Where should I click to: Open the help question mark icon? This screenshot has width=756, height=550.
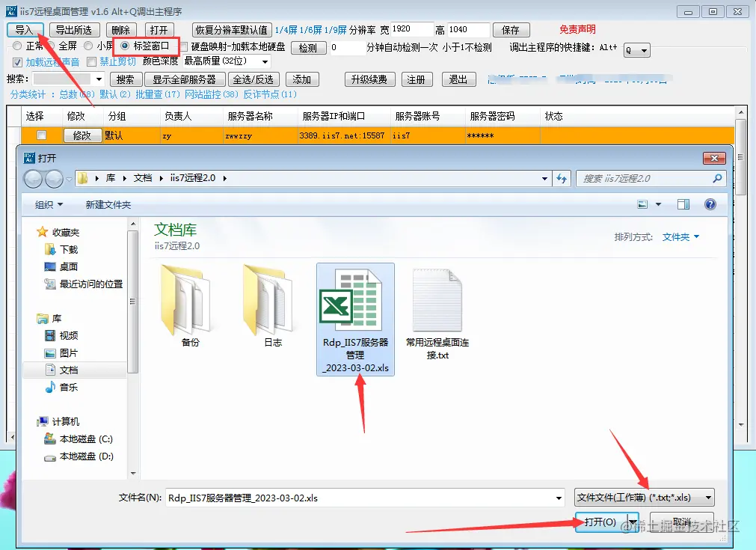point(710,204)
